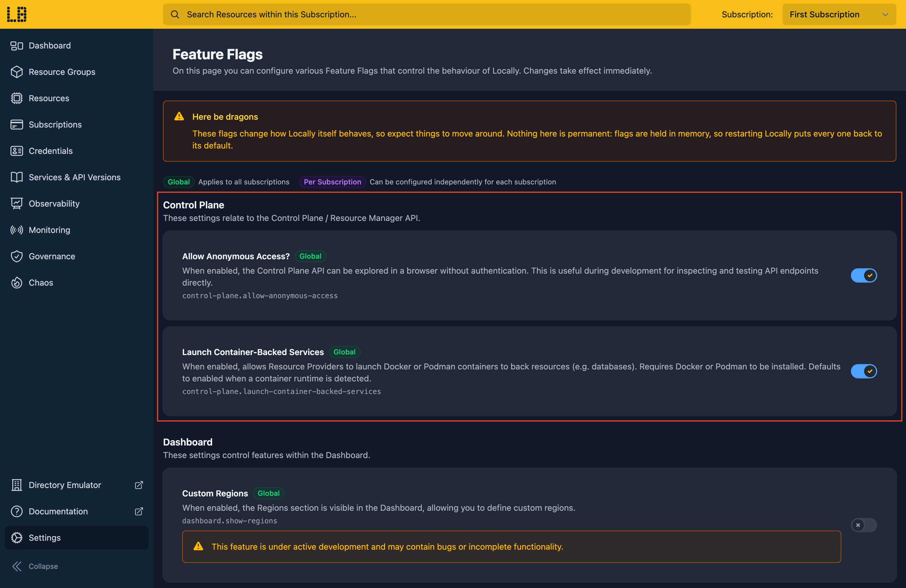This screenshot has height=588, width=906.
Task: Click the Control Plane section heading
Action: click(x=193, y=205)
